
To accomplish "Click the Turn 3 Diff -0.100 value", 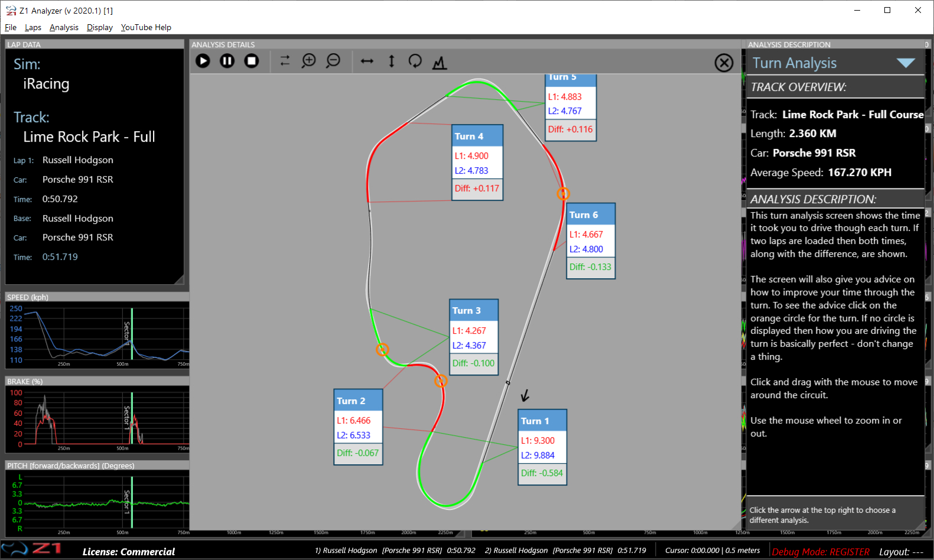I will pos(473,363).
